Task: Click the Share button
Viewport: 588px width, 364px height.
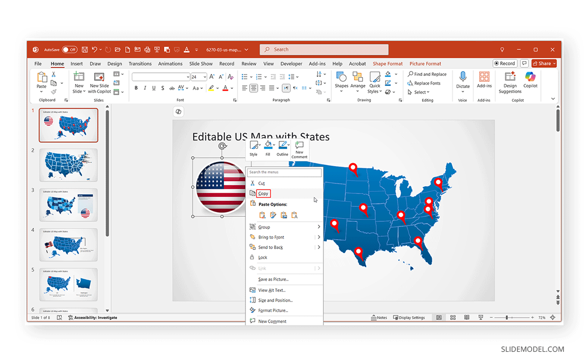Action: pyautogui.click(x=544, y=64)
